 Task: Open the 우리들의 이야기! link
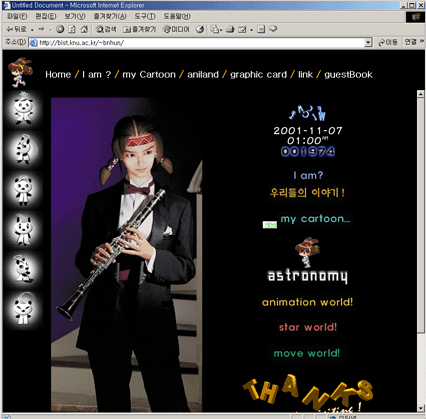(x=308, y=192)
